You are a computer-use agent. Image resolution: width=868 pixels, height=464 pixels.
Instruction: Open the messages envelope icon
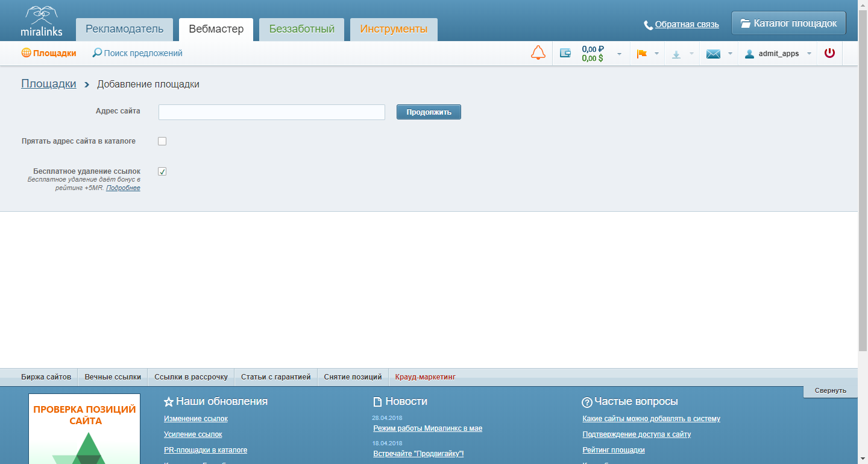(713, 54)
